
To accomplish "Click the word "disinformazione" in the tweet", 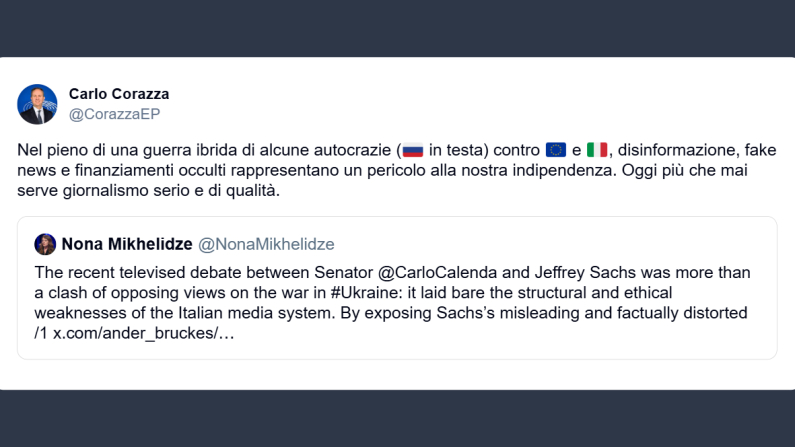I will pyautogui.click(x=686, y=150).
